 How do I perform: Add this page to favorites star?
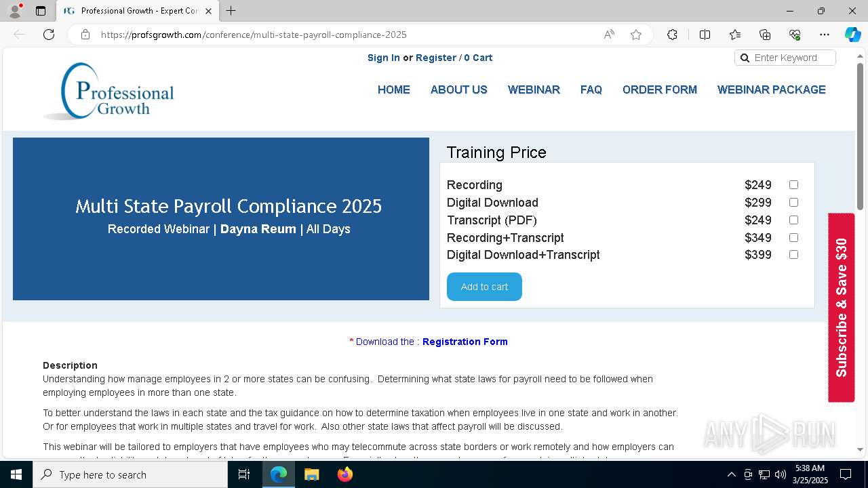pos(636,35)
